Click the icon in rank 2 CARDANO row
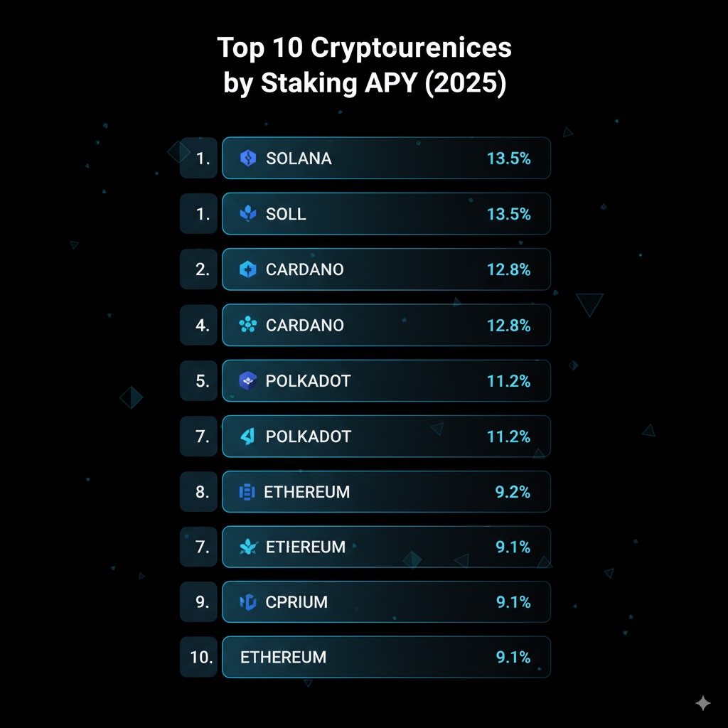 click(x=247, y=269)
